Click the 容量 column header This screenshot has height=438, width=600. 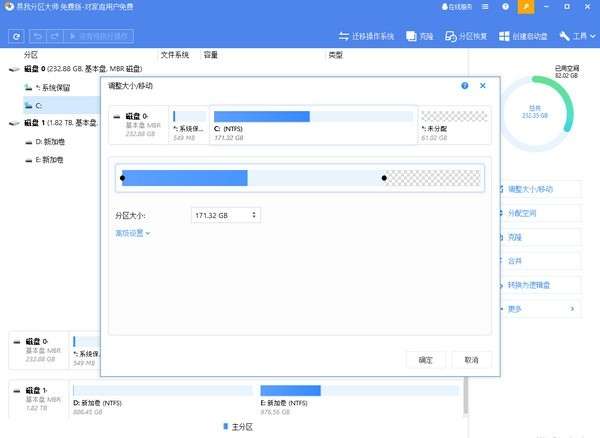210,55
